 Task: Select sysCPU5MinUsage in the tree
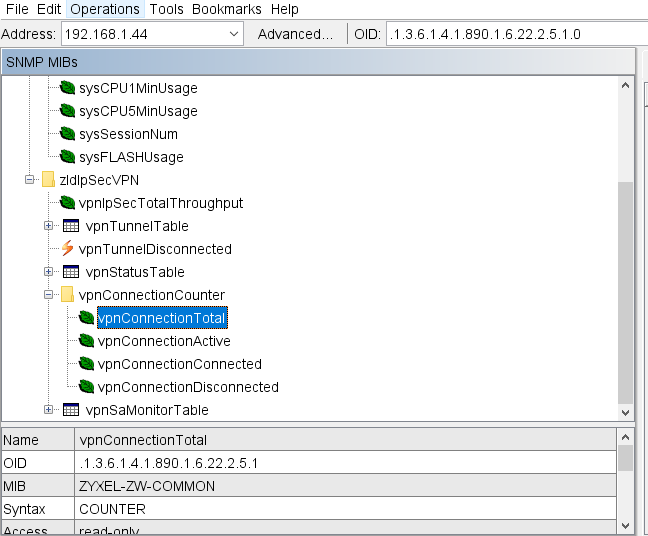pyautogui.click(x=138, y=111)
